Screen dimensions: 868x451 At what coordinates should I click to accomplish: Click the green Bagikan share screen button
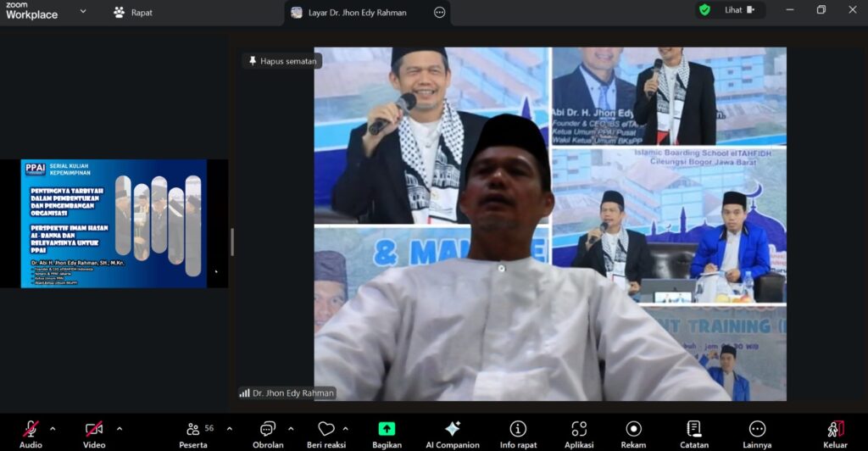(387, 434)
